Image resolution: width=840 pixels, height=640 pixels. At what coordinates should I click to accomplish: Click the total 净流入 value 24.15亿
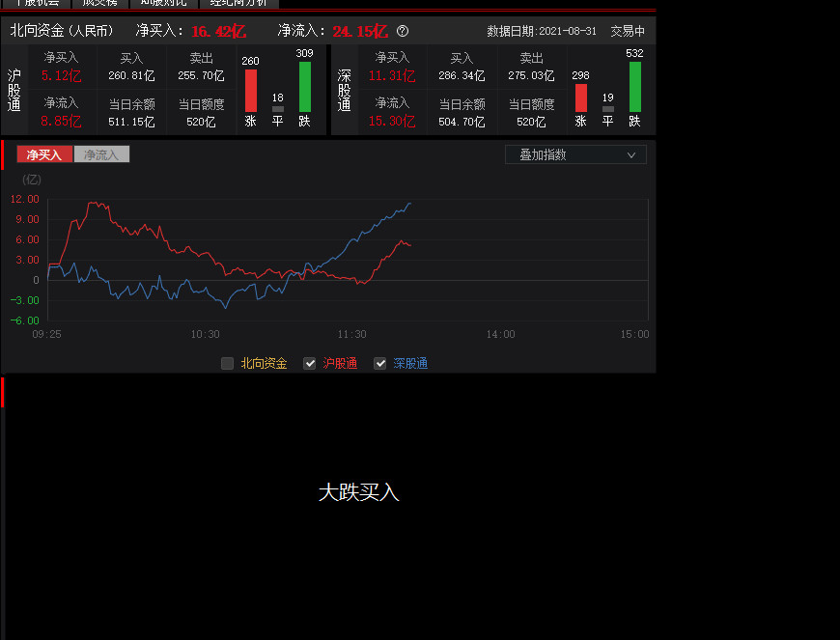click(x=360, y=31)
